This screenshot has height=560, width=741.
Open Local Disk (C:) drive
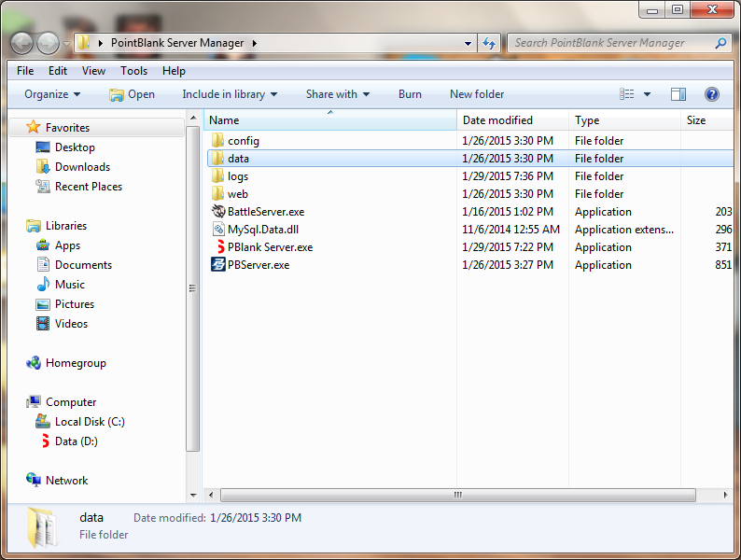point(80,422)
